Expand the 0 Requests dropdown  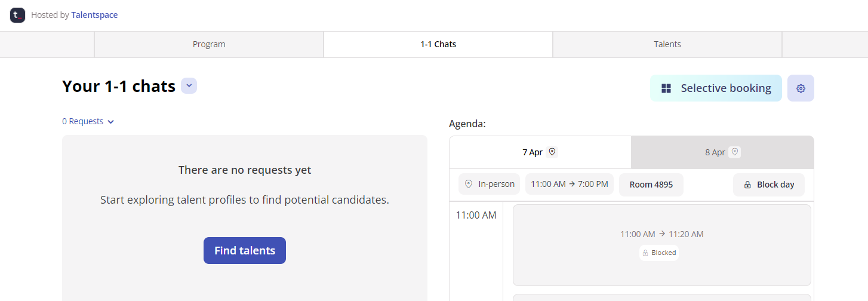[88, 121]
